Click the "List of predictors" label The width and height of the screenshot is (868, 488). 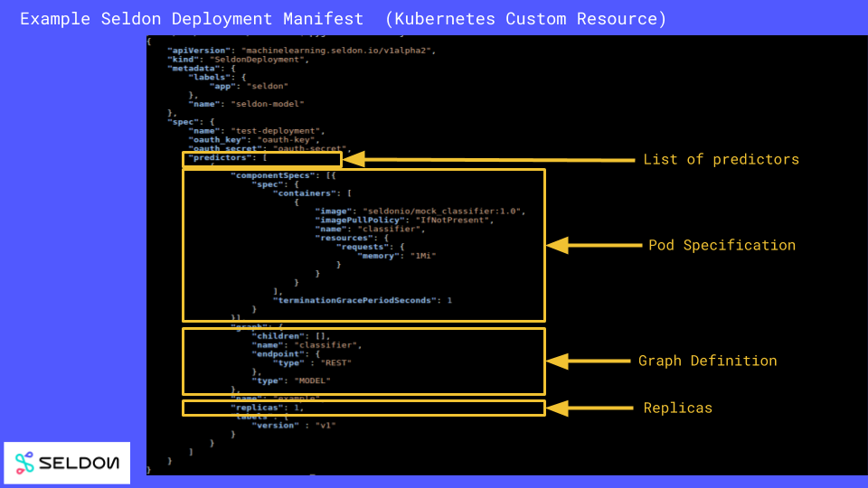(x=721, y=160)
